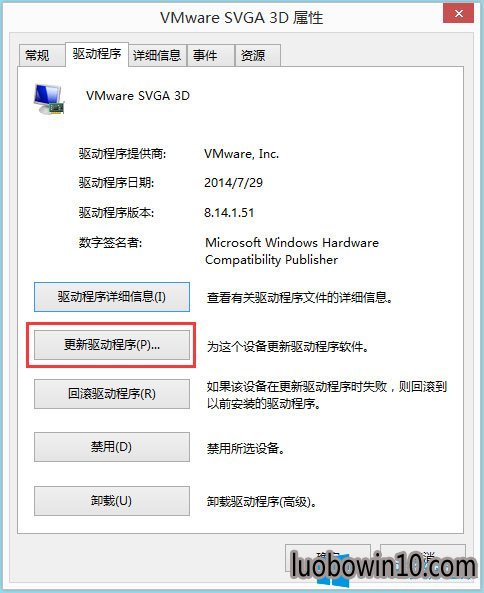Choose 回滚驱动程序(R) button
Image resolution: width=484 pixels, height=593 pixels.
point(112,394)
